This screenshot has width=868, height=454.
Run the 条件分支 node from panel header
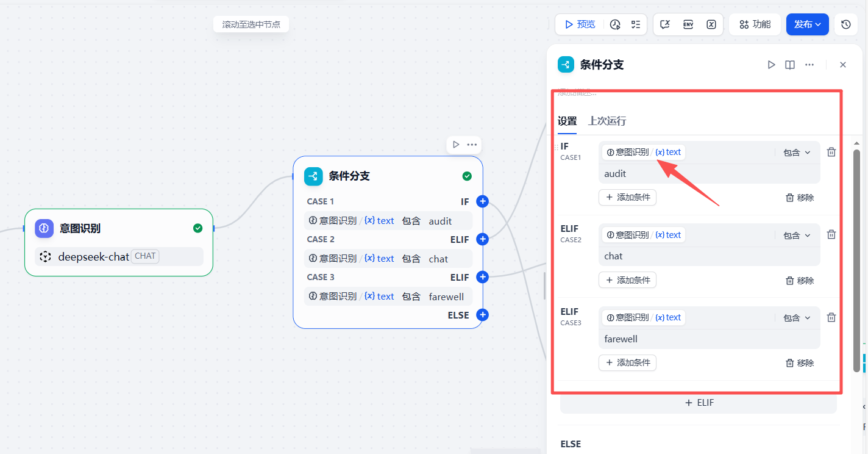click(x=771, y=65)
